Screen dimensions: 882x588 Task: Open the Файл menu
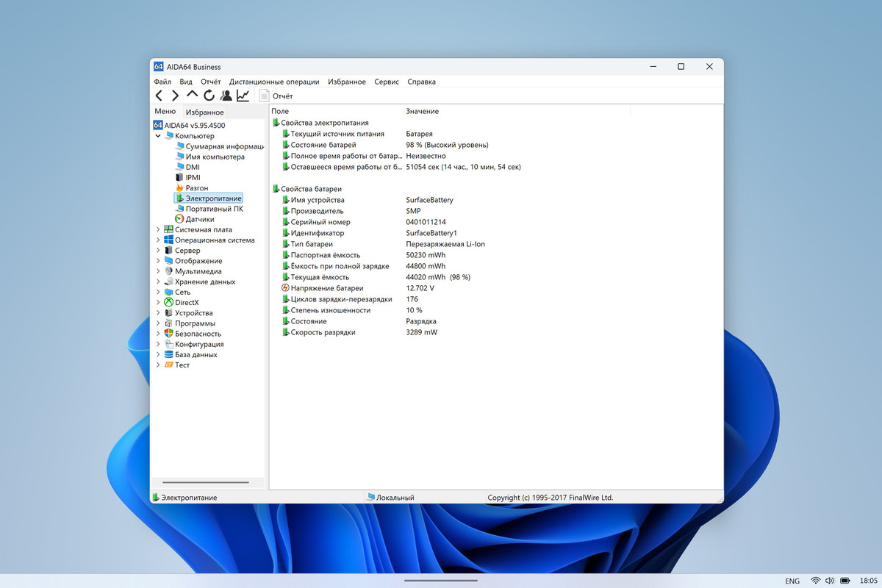(162, 82)
